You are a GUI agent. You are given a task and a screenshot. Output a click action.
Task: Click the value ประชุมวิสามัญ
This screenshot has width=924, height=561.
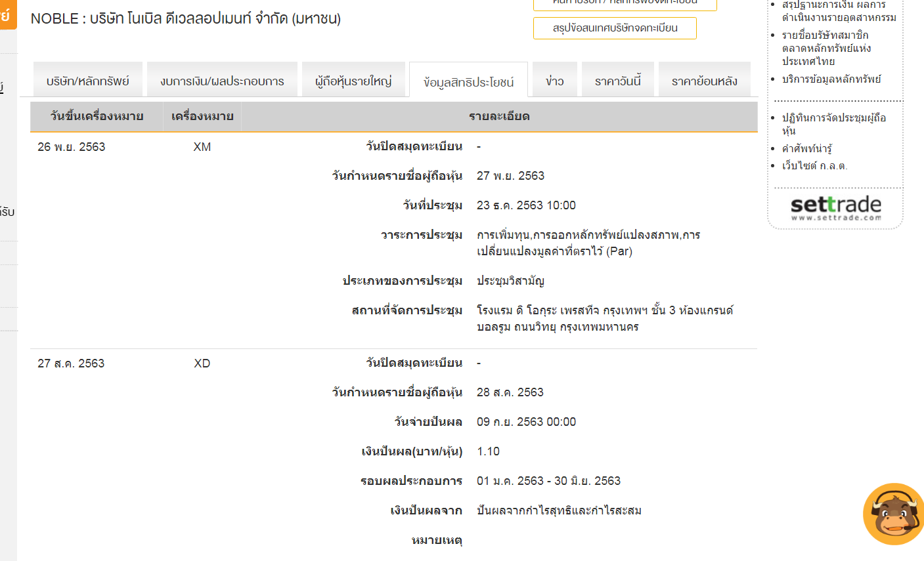click(510, 281)
